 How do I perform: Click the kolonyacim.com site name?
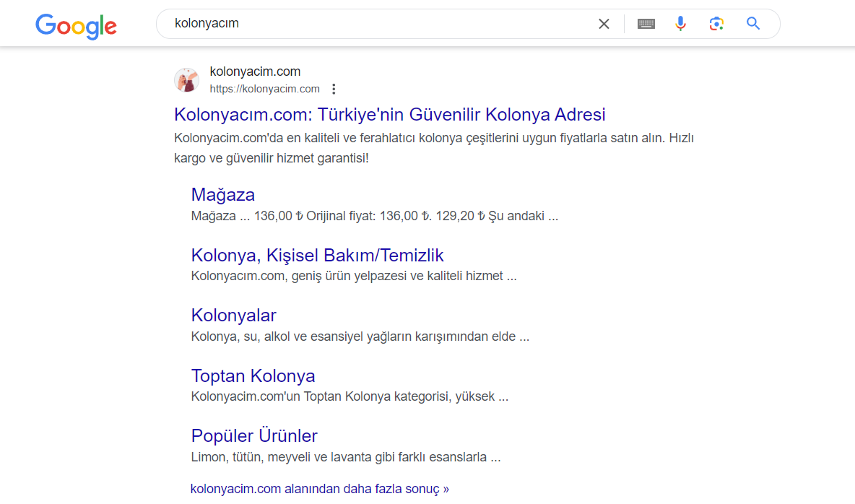[255, 71]
